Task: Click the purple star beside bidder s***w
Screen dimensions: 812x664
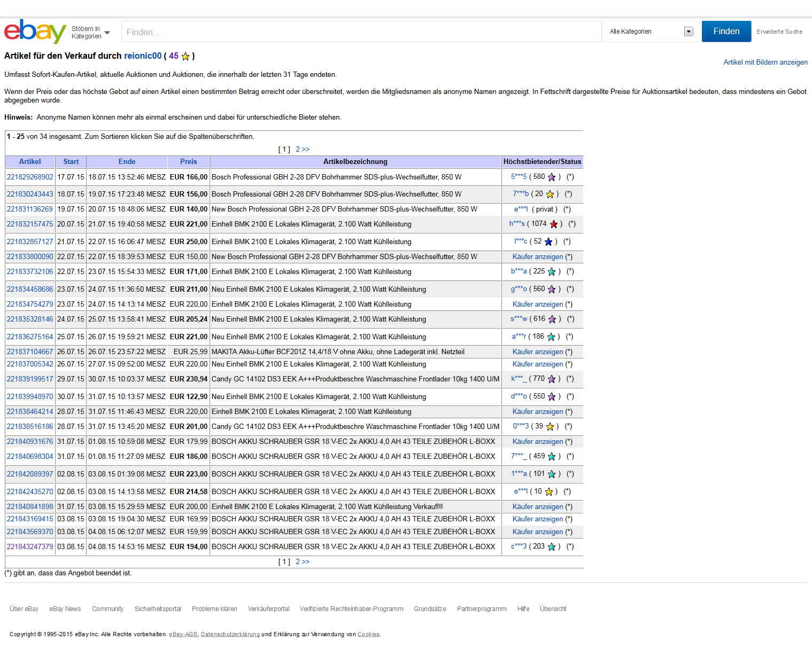Action: 552,319
